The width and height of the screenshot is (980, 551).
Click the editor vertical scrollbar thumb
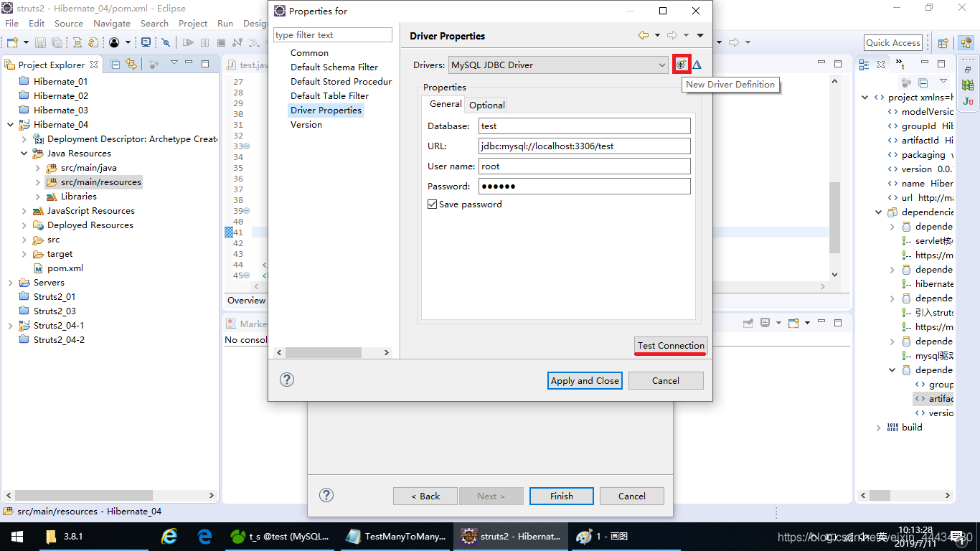834,217
